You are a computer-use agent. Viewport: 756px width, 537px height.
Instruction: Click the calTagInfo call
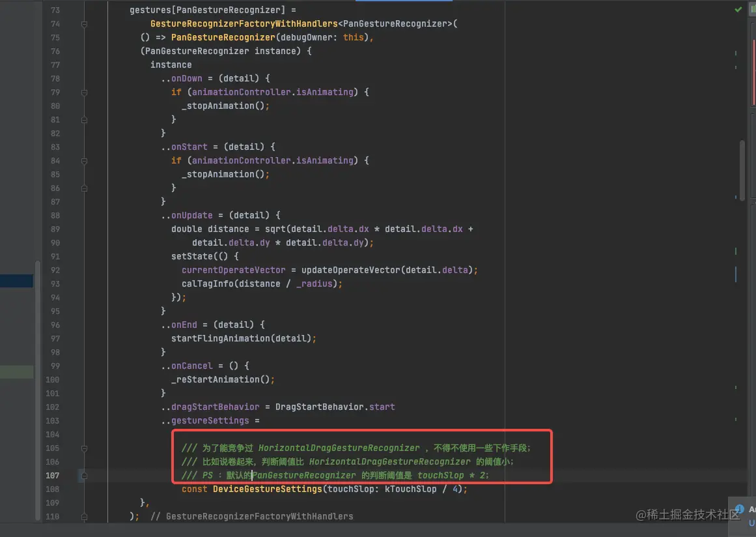[x=207, y=283]
